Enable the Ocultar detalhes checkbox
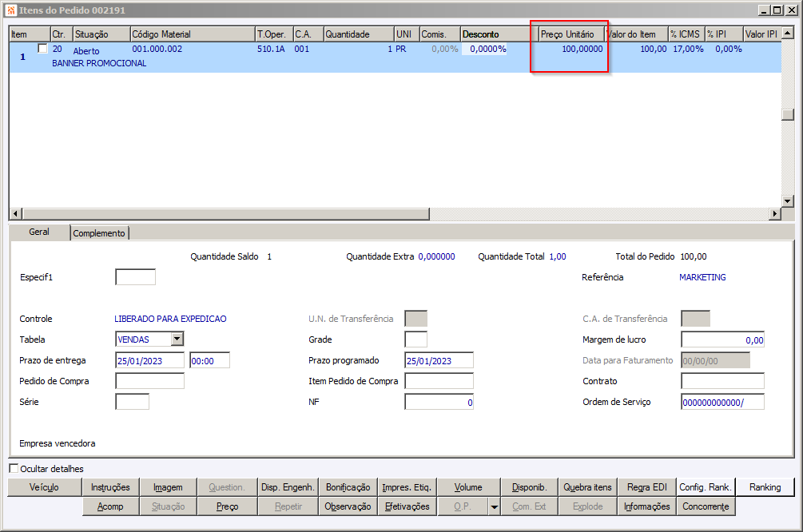This screenshot has height=532, width=803. click(x=14, y=469)
